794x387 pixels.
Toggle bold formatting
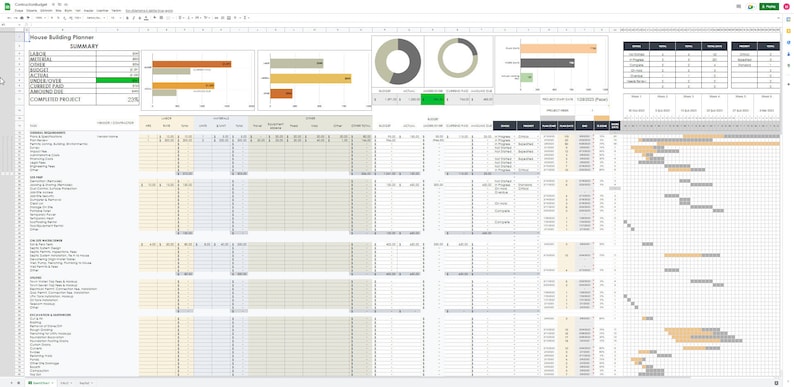127,18
